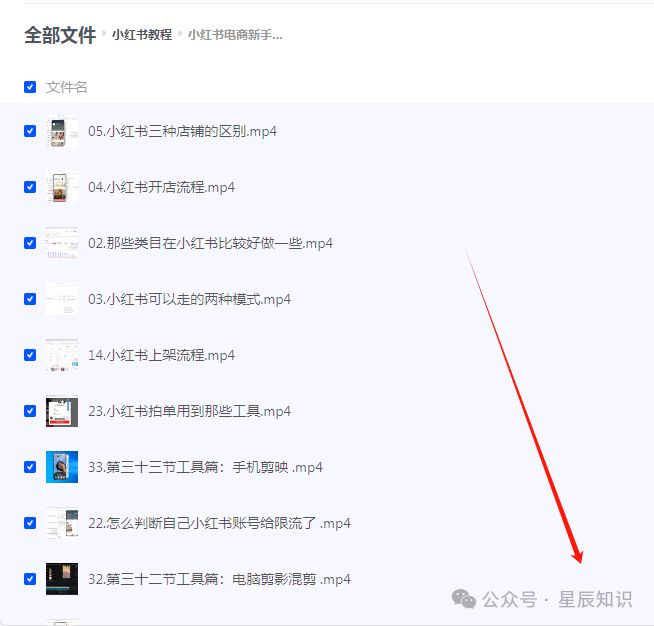The height and width of the screenshot is (626, 654).
Task: Sort by the 文件名 column header
Action: [66, 87]
